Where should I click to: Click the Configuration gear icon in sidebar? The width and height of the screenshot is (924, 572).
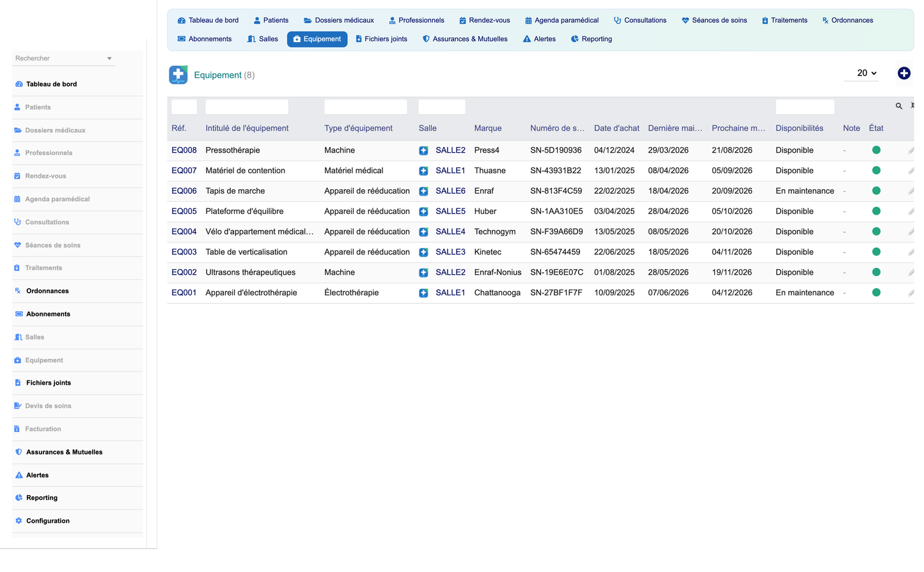pyautogui.click(x=19, y=521)
